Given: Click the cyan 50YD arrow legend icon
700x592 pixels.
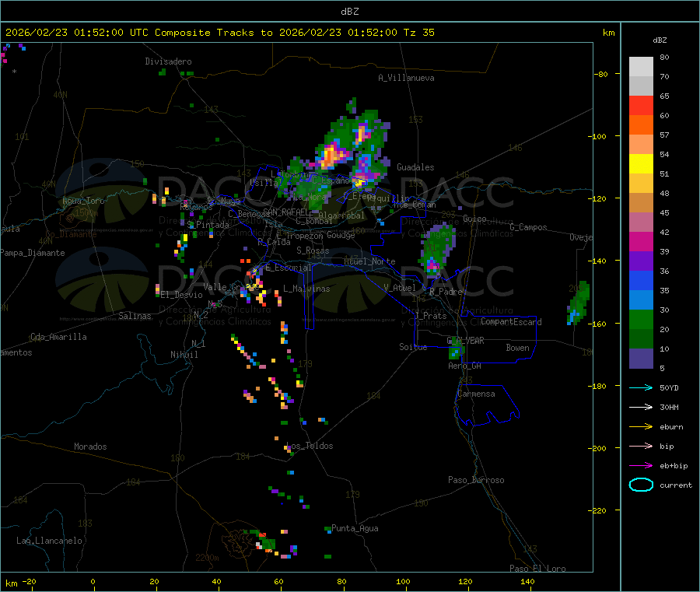Looking at the screenshot, I should [641, 387].
